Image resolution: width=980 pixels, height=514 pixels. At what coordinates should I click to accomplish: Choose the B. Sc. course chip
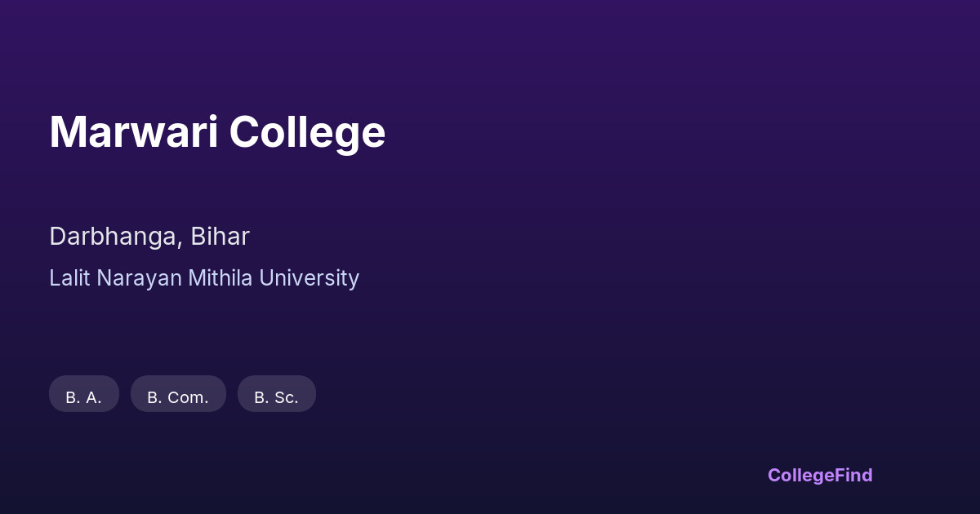(276, 394)
